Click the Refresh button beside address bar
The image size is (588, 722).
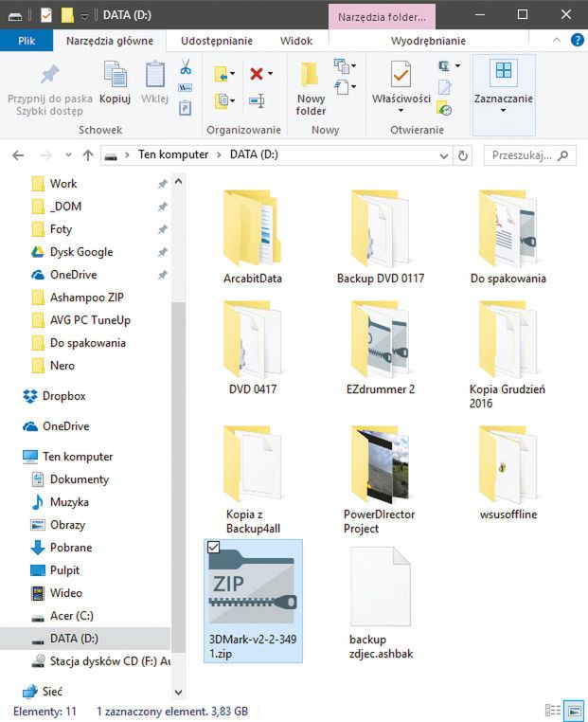[x=463, y=155]
